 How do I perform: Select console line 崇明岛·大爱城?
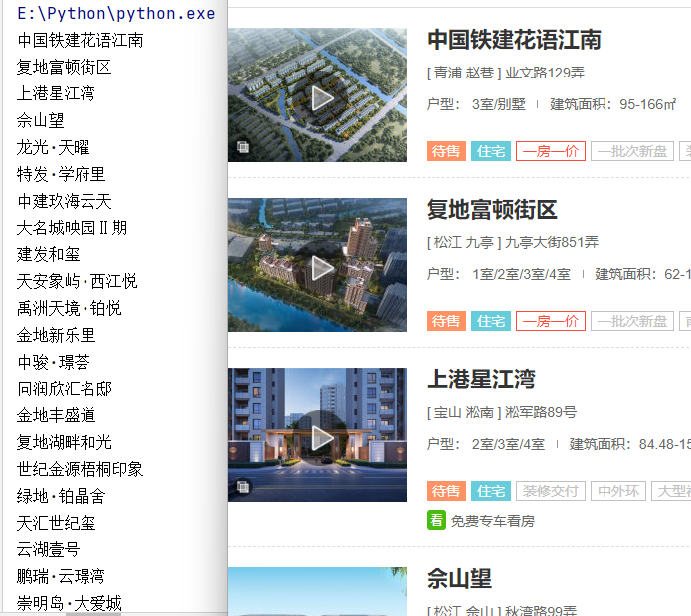point(70,604)
